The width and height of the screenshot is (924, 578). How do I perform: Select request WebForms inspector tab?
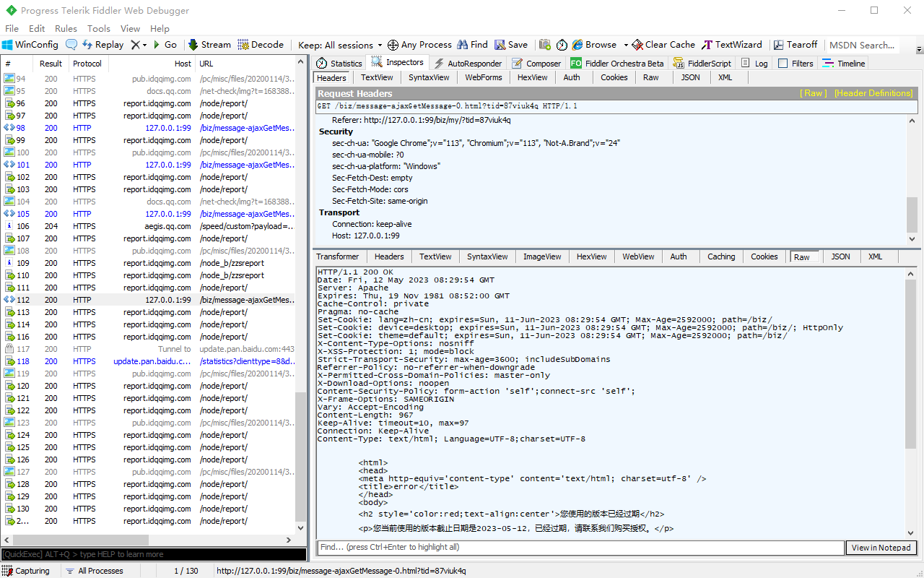point(483,78)
